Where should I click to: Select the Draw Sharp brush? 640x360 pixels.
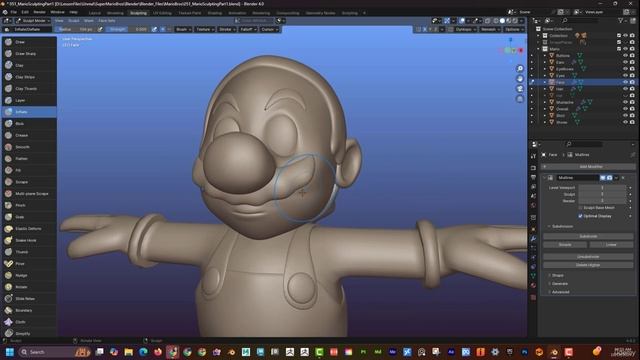29,53
